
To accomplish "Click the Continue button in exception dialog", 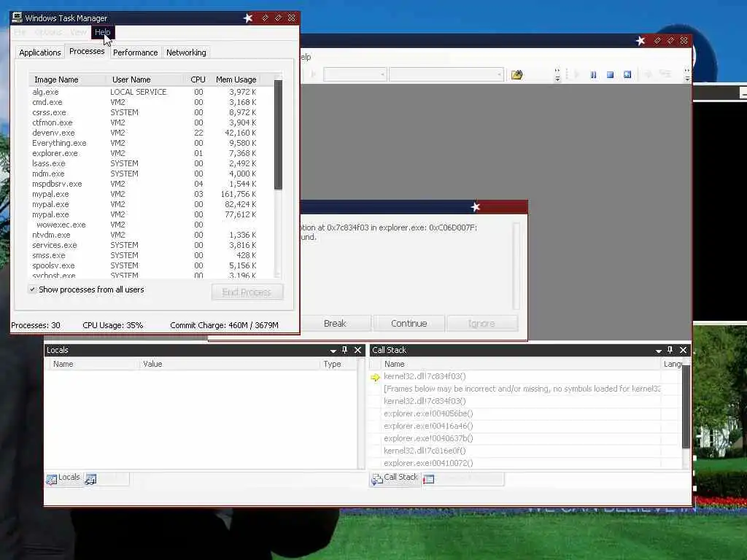I will pyautogui.click(x=409, y=323).
